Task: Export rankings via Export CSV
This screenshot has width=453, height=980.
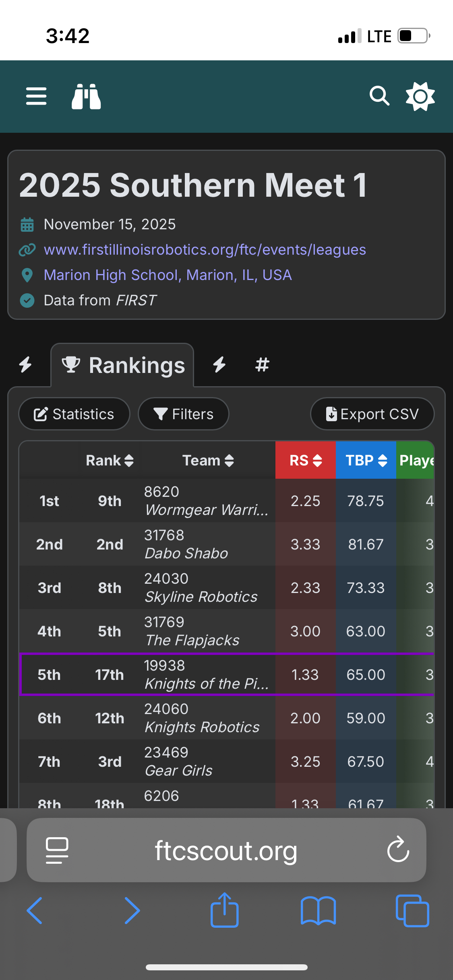Action: (372, 414)
